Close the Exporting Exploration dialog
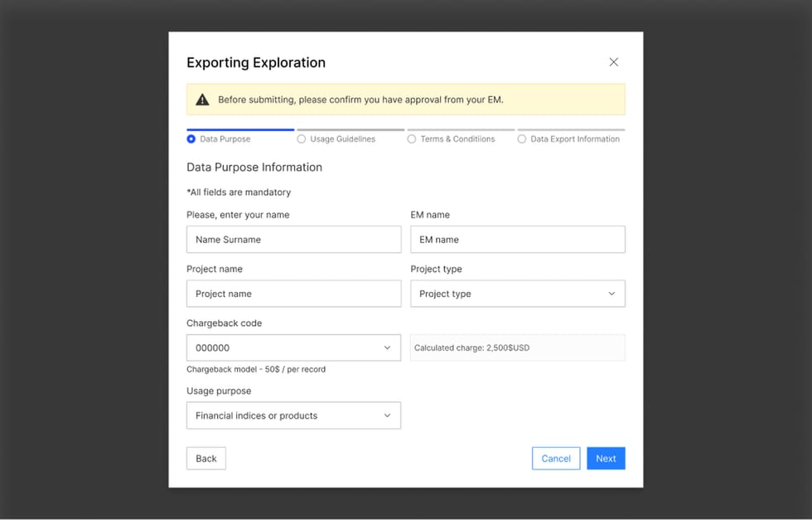Image resolution: width=812 pixels, height=520 pixels. pos(614,62)
